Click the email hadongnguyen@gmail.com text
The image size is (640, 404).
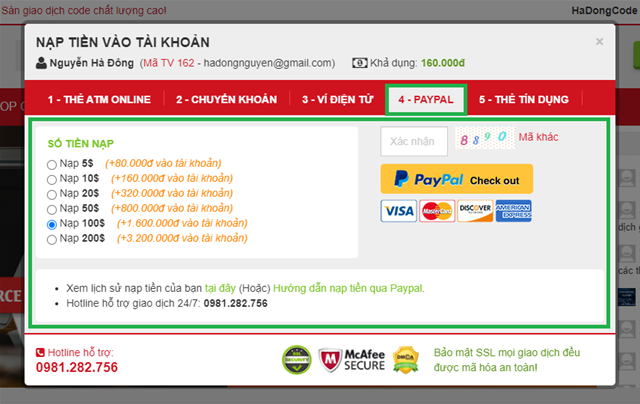click(267, 63)
